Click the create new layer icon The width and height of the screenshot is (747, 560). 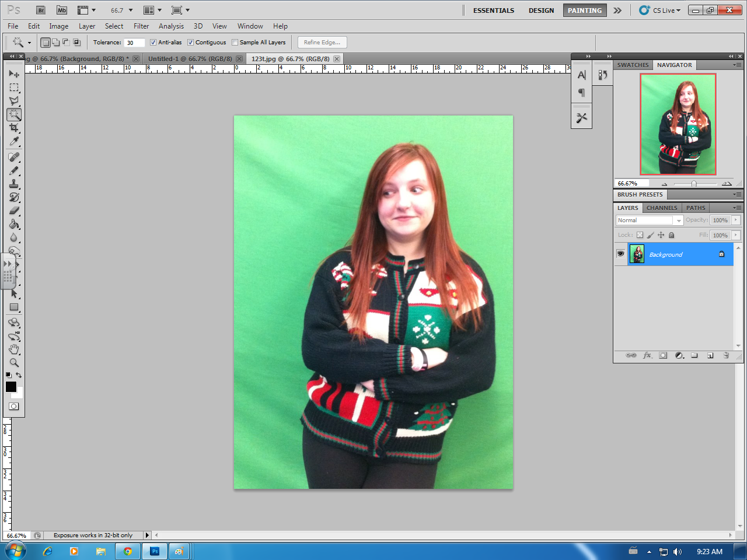(x=710, y=355)
